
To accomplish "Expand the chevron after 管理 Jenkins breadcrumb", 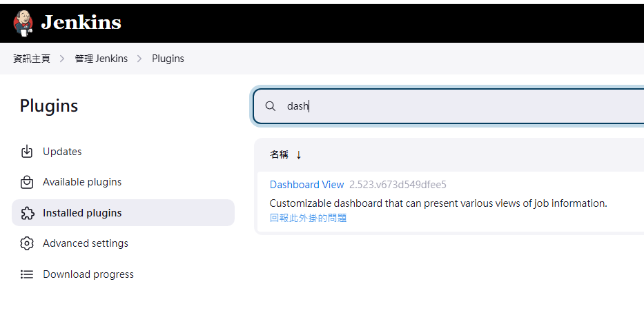I will [139, 59].
